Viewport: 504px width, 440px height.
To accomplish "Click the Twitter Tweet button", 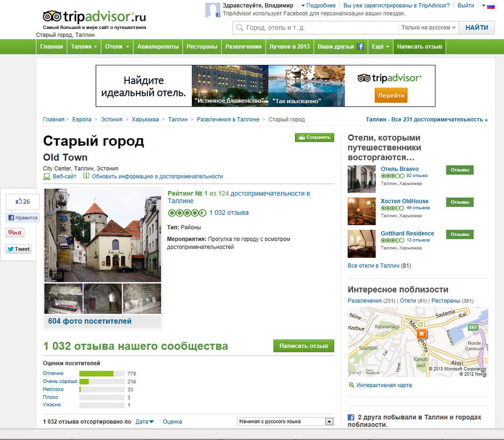I will click(19, 249).
